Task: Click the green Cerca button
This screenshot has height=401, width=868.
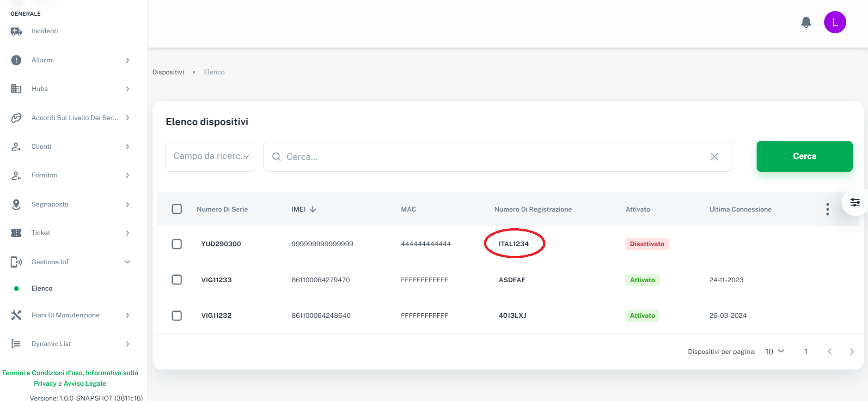Action: (804, 157)
